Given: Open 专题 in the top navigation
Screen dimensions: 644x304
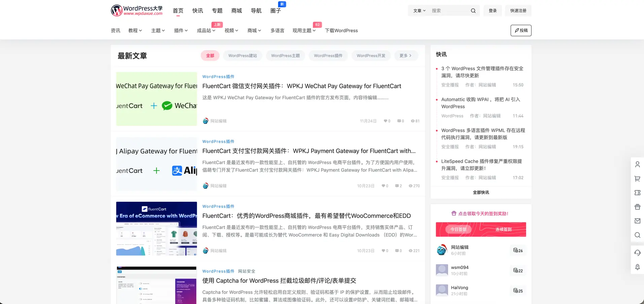Looking at the screenshot, I should pos(217,11).
